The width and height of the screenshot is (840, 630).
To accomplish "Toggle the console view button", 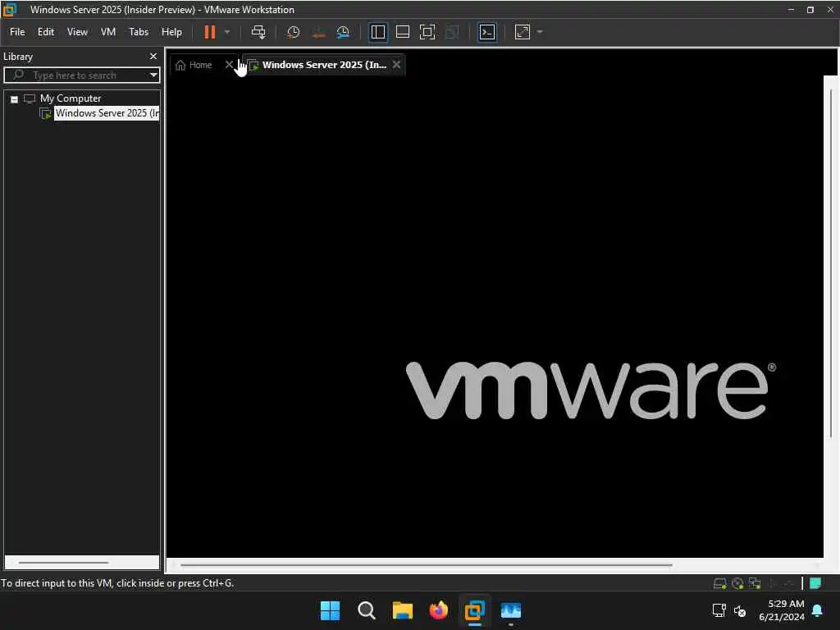I will coord(487,32).
